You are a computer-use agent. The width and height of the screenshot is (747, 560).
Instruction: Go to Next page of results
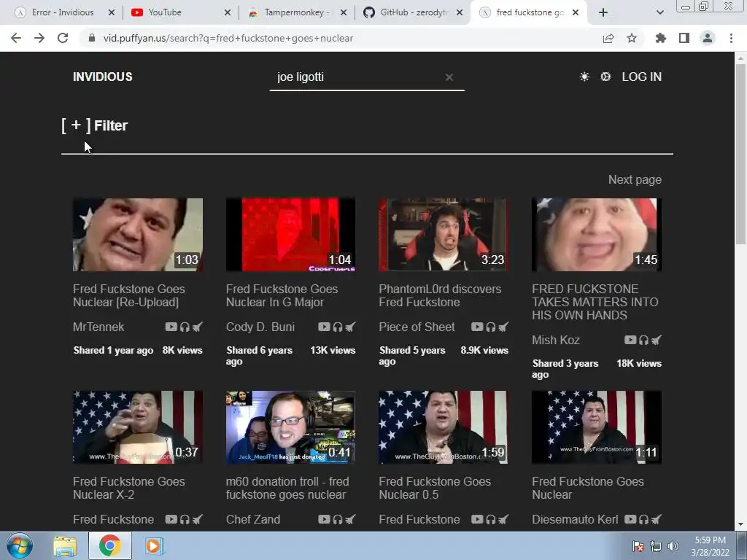pyautogui.click(x=635, y=179)
